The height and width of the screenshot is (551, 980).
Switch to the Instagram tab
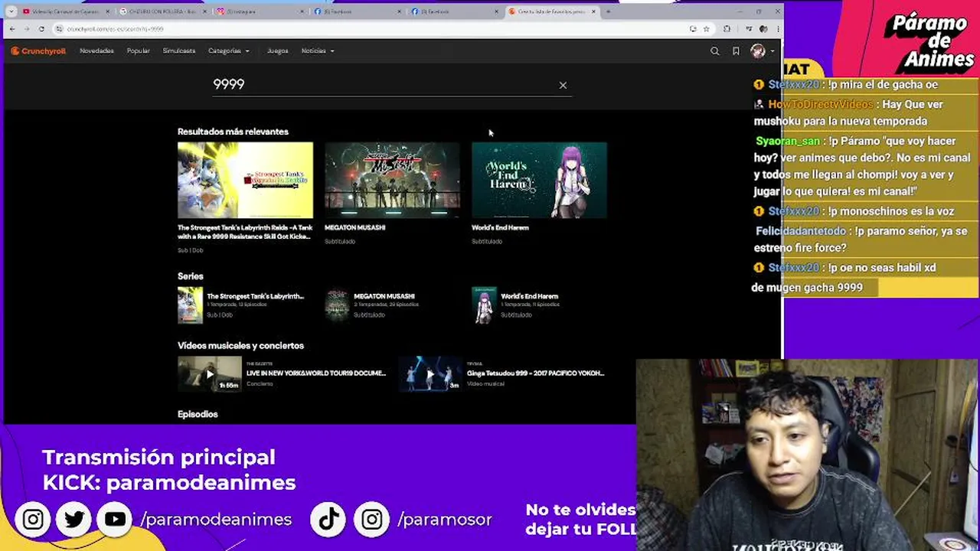(x=259, y=11)
